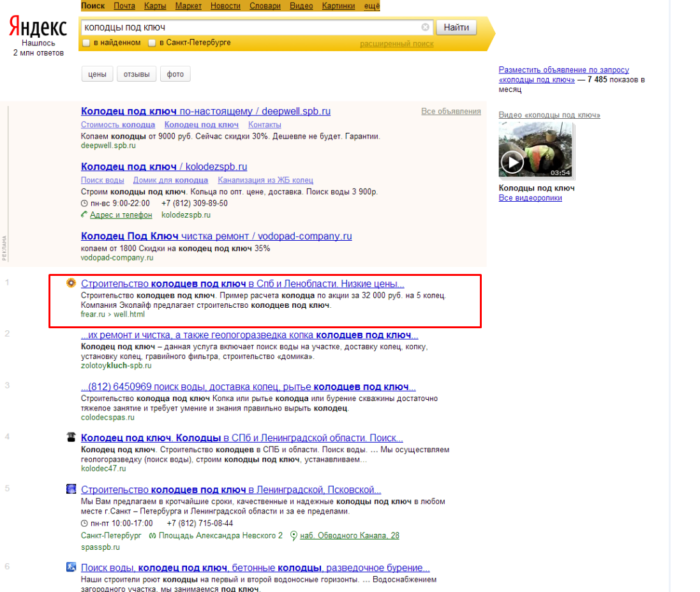
Task: Click the 'отзывы' refinement button
Action: click(137, 74)
